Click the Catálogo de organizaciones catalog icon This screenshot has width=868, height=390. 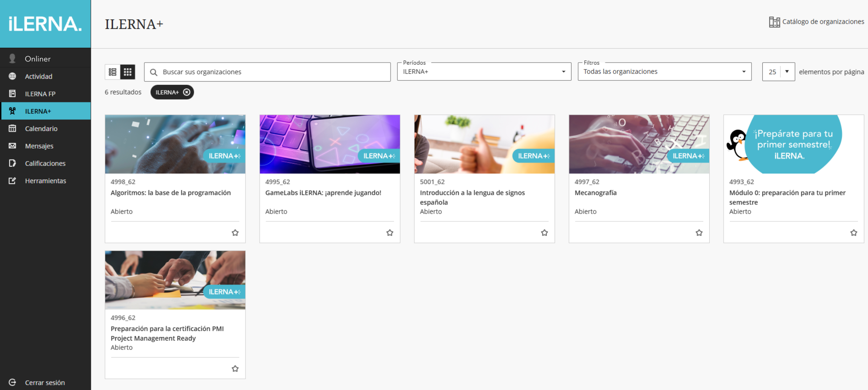(x=774, y=22)
